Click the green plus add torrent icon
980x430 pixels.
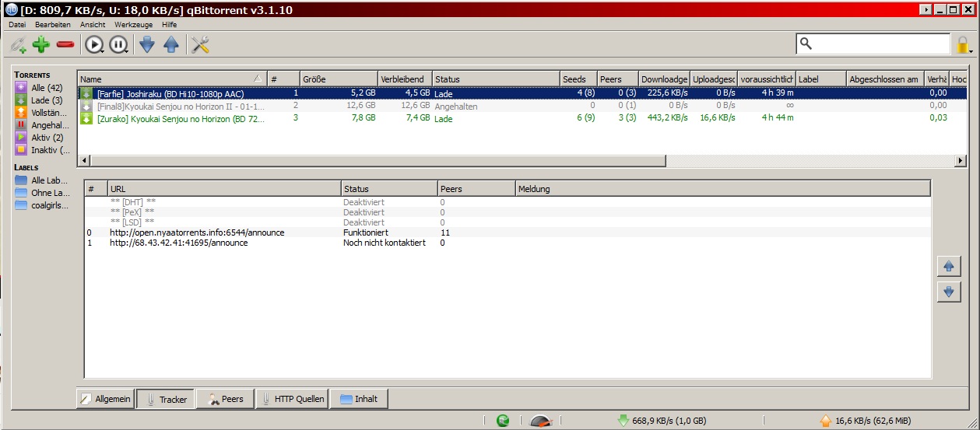(x=40, y=45)
